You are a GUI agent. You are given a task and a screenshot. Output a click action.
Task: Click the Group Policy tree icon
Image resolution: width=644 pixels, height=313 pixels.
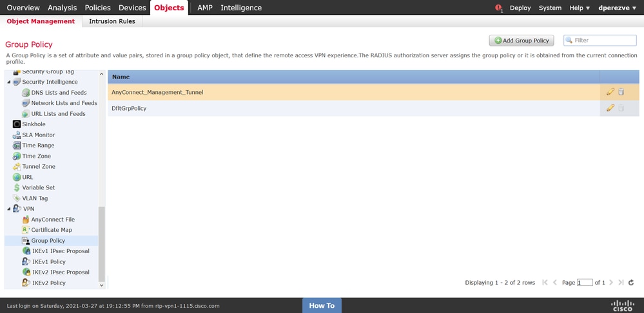[x=26, y=241]
